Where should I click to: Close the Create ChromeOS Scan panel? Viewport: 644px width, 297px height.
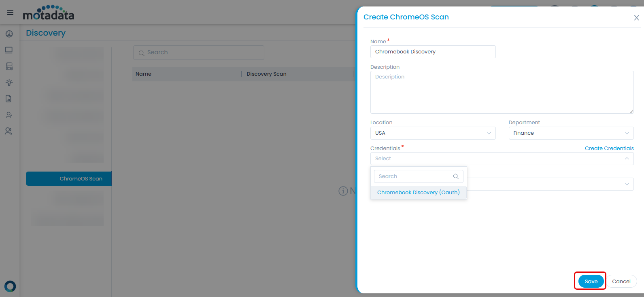coord(636,18)
